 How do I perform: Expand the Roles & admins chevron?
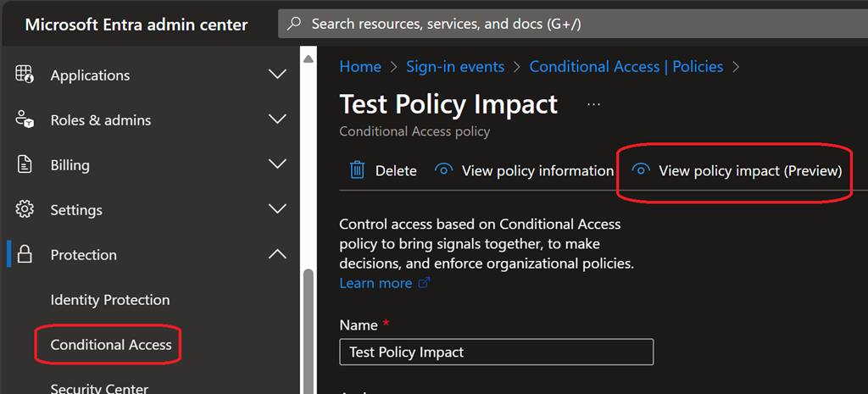click(277, 119)
